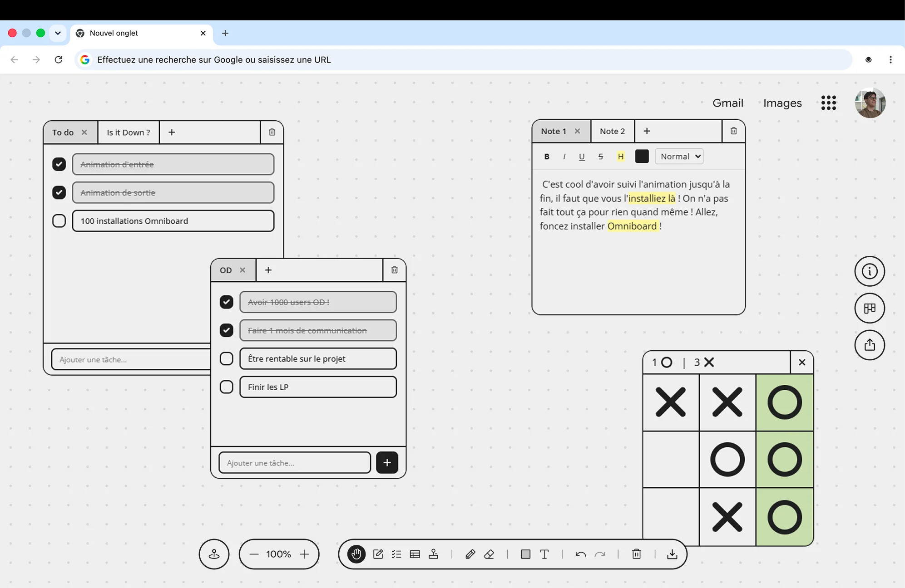Open the Images link

click(782, 103)
